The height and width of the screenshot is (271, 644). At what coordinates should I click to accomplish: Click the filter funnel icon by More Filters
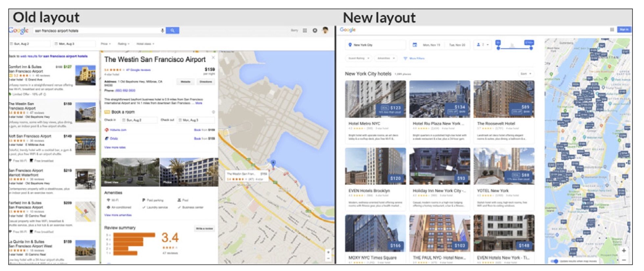(405, 58)
